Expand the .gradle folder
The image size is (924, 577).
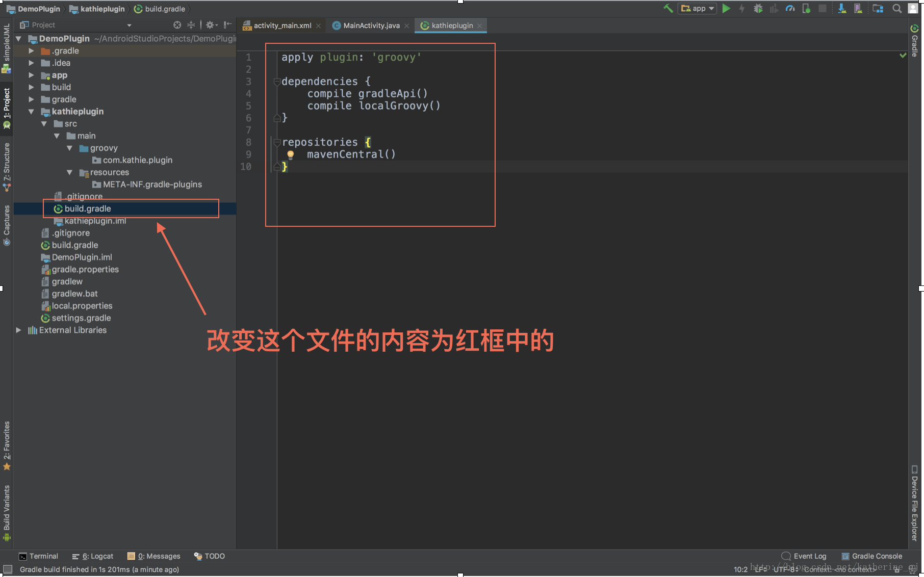click(32, 51)
